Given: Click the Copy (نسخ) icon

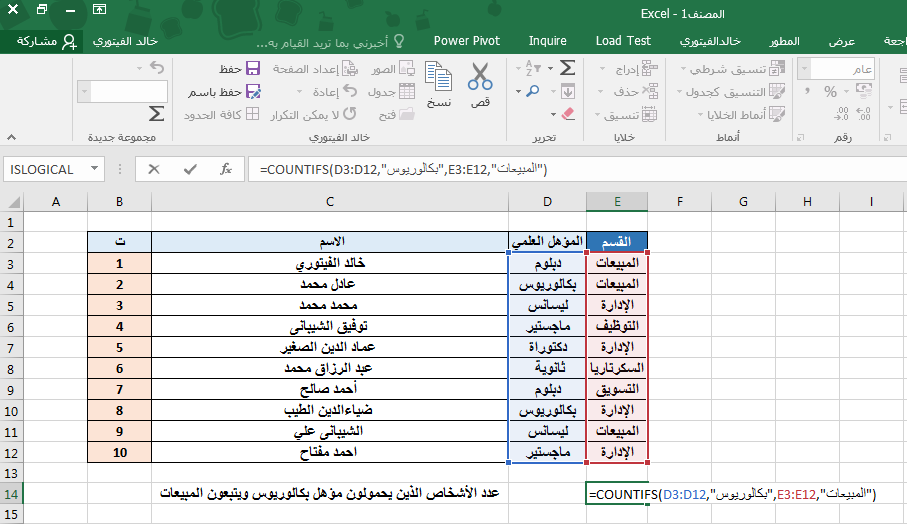Looking at the screenshot, I should click(438, 77).
